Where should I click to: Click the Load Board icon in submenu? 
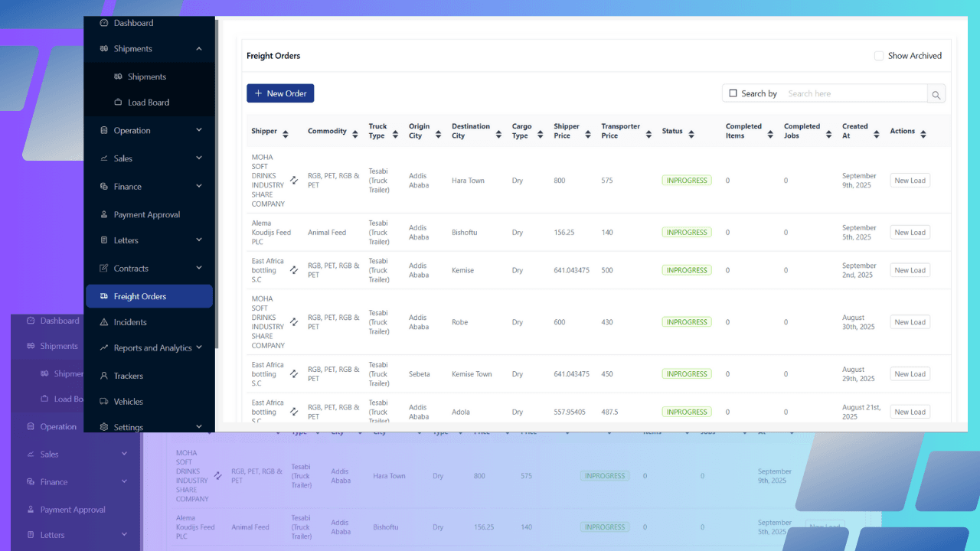point(118,103)
